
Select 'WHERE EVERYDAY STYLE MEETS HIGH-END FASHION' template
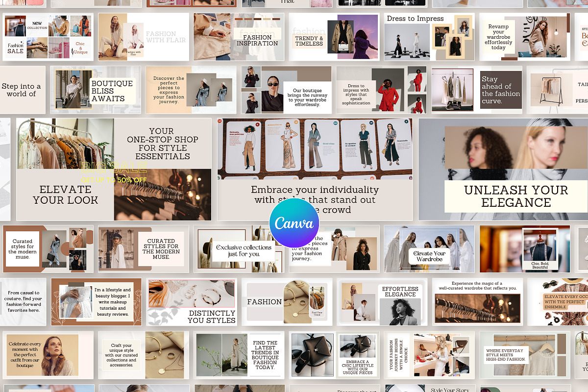coord(524,355)
